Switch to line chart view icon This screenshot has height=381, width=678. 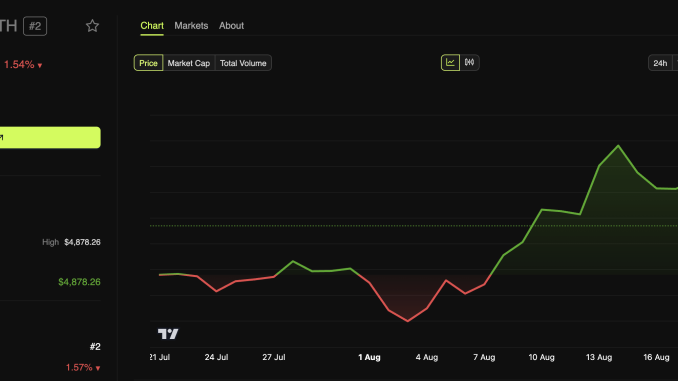(x=450, y=63)
